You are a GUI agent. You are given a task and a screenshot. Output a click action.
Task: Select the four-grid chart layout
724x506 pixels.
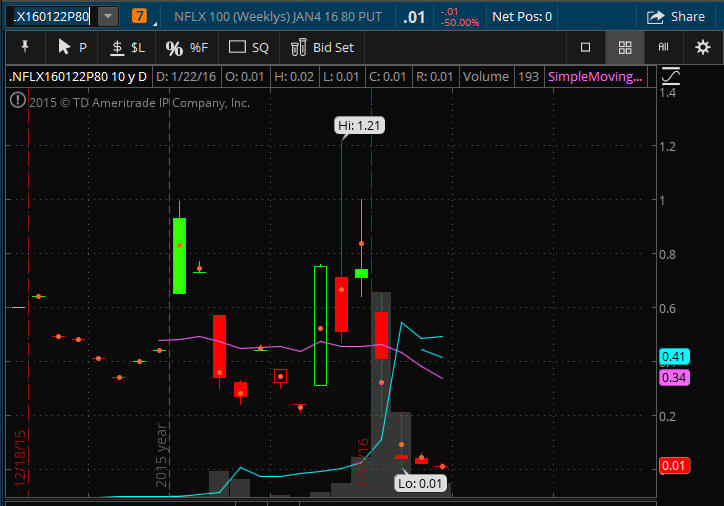coord(625,47)
